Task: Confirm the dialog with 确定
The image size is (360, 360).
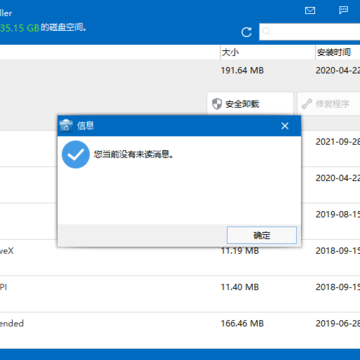Action: click(x=262, y=235)
